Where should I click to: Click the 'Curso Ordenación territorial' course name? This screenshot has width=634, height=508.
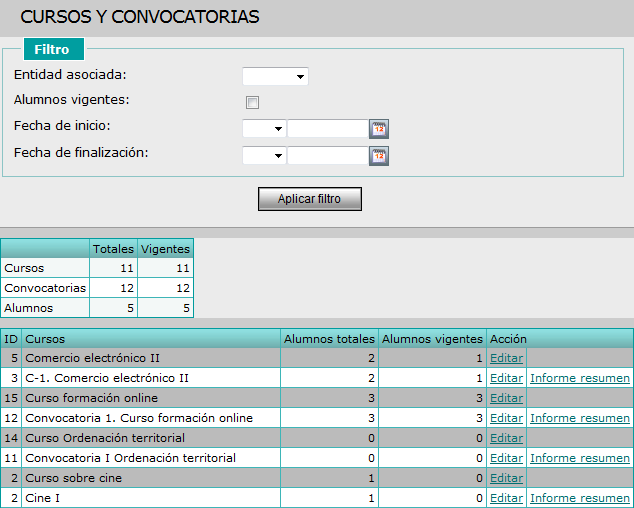(x=105, y=438)
